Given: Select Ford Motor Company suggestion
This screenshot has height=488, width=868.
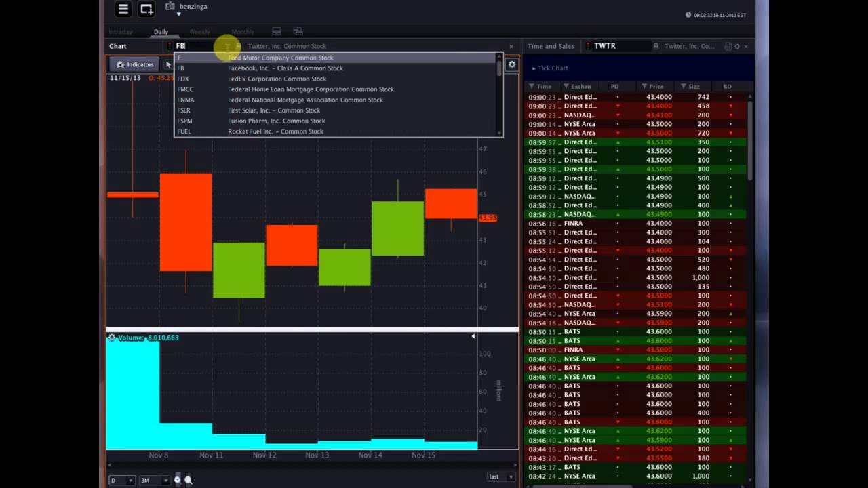Looking at the screenshot, I should (336, 58).
